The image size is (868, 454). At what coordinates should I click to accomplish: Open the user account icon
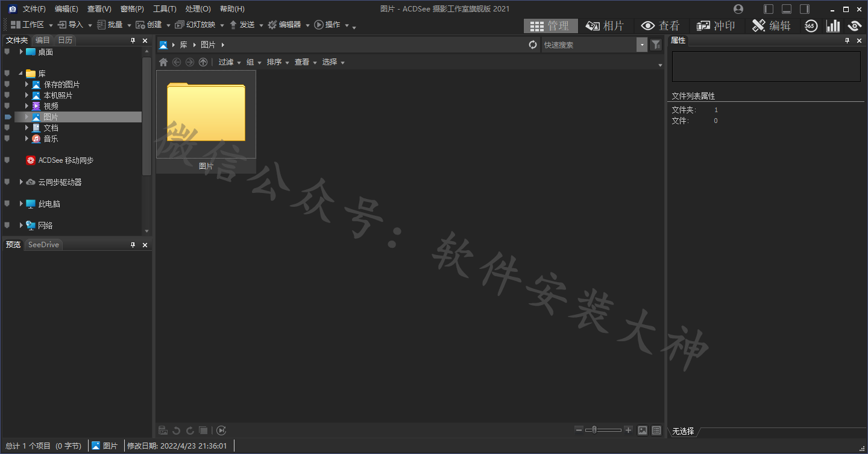pos(738,9)
